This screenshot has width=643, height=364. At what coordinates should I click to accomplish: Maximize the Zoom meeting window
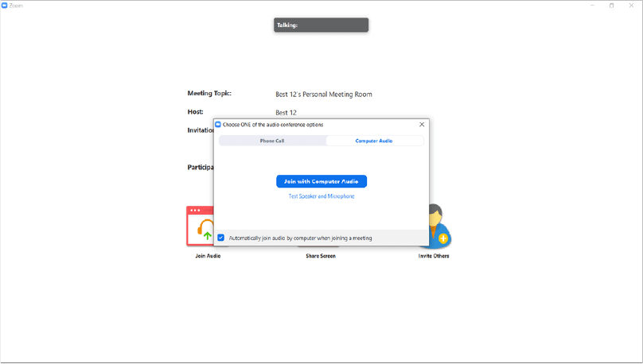click(x=611, y=5)
